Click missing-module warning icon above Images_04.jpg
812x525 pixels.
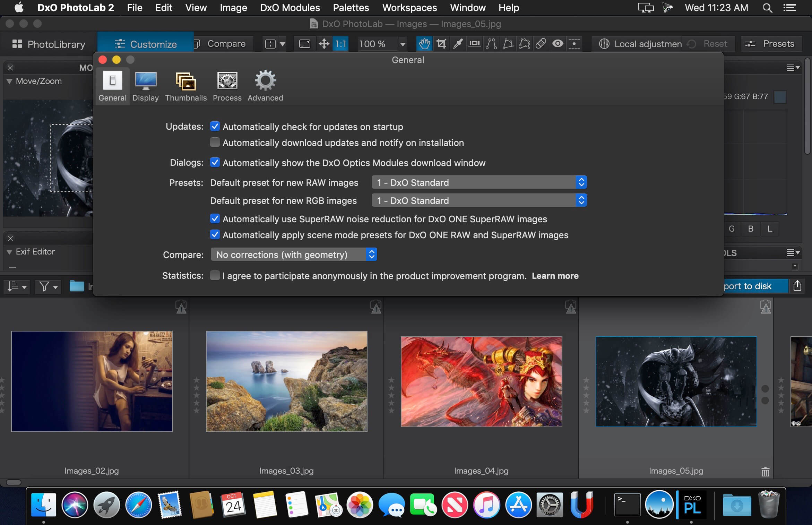[571, 307]
